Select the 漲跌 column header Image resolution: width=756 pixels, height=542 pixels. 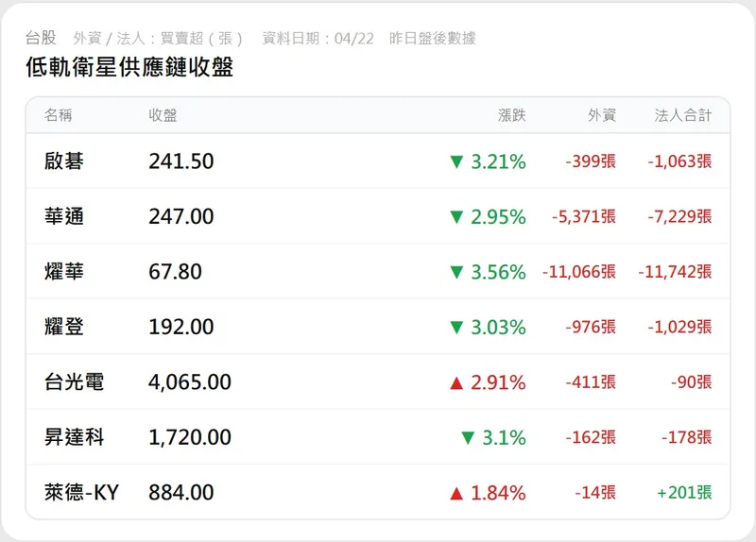(x=511, y=115)
